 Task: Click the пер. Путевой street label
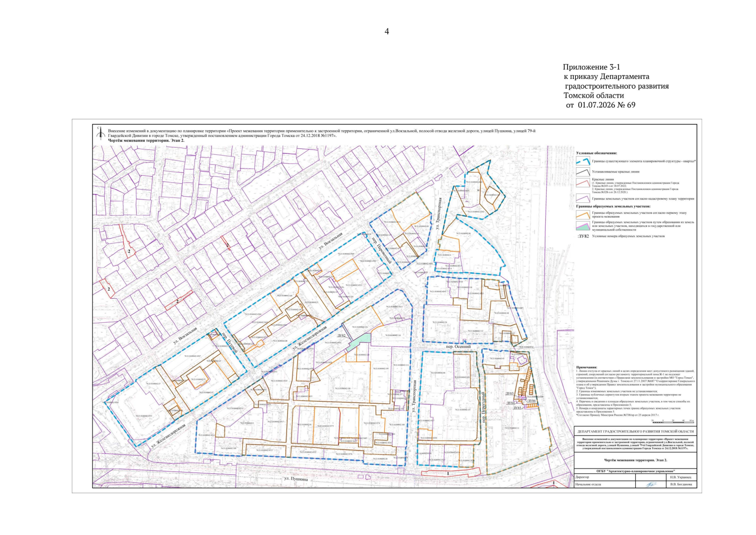pos(230,343)
